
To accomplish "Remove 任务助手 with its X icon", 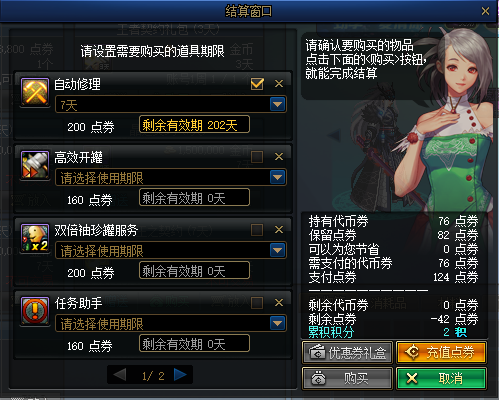I will coord(279,302).
